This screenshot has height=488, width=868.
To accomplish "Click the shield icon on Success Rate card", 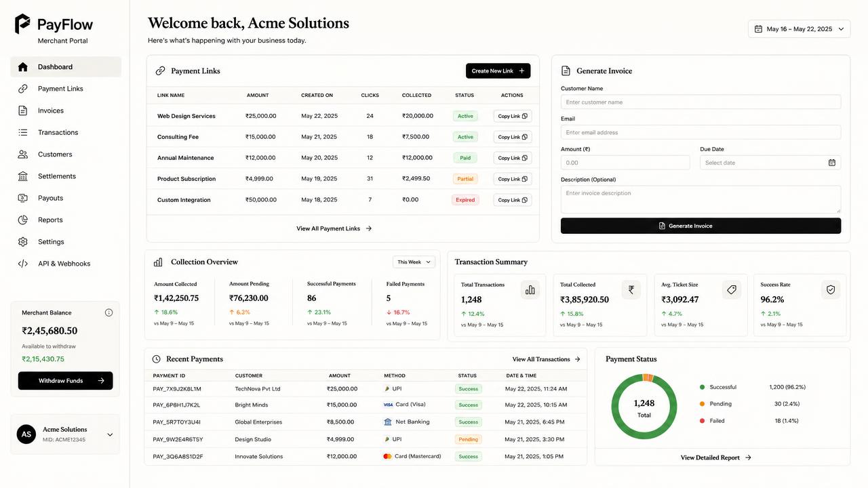I will coord(831,289).
